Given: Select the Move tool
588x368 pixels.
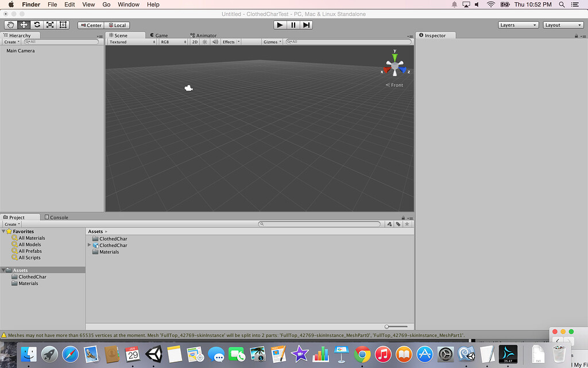Looking at the screenshot, I should click(x=24, y=25).
